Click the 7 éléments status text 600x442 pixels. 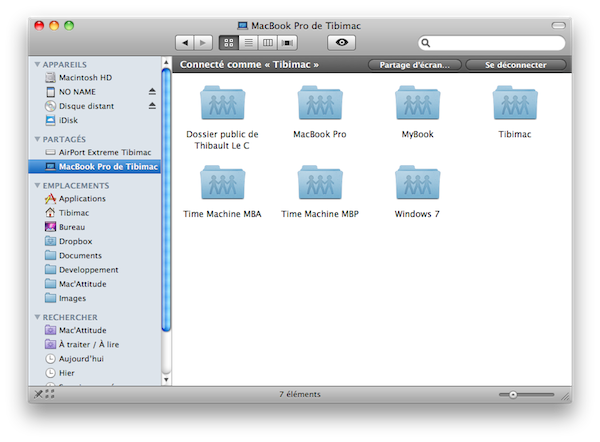(x=300, y=394)
